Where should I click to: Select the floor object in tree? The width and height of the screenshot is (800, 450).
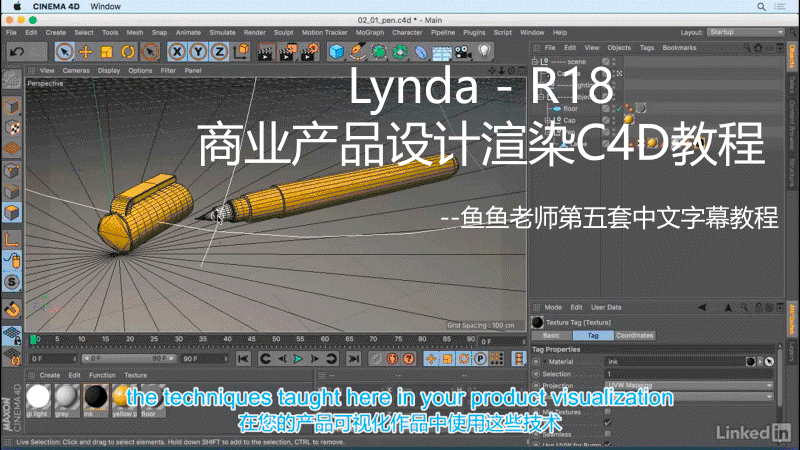tap(570, 109)
